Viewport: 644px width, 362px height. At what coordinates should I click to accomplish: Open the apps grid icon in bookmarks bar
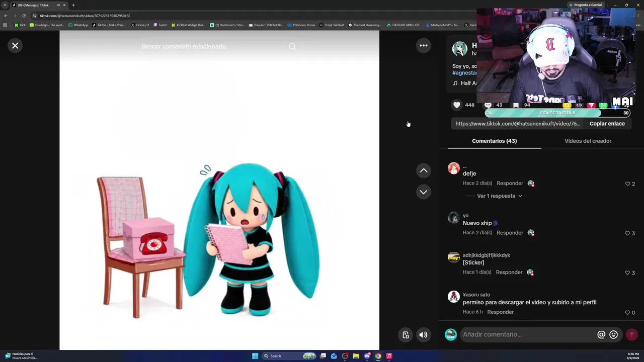pyautogui.click(x=5, y=25)
